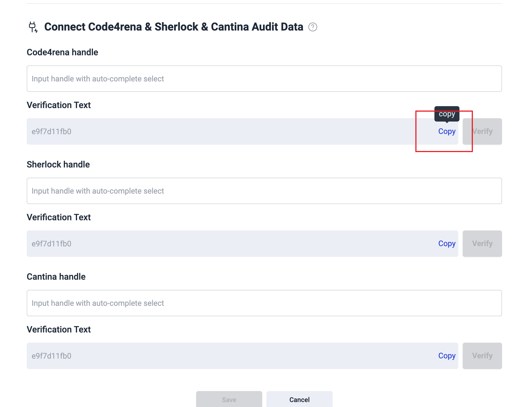Cancel the audit data connection form
The height and width of the screenshot is (407, 532).
299,399
